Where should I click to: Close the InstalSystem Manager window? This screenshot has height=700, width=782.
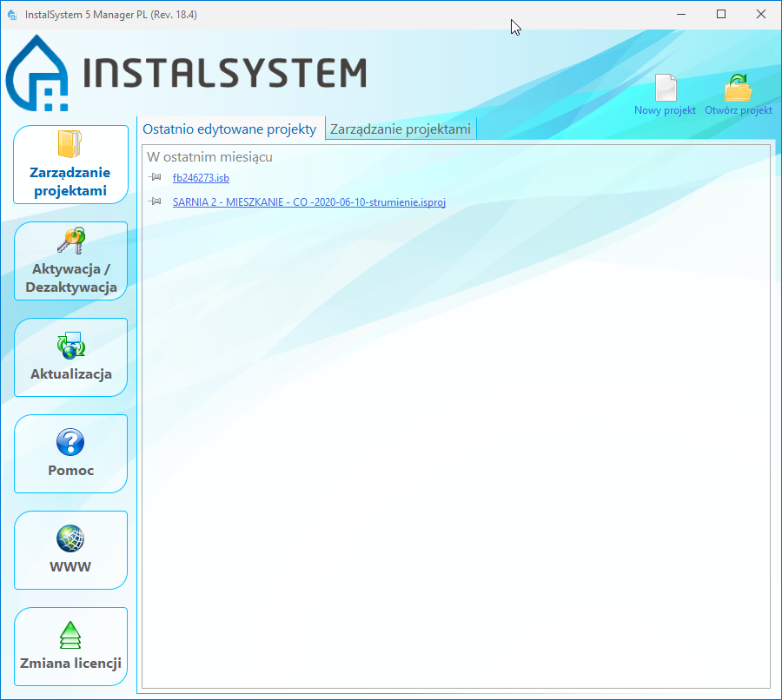(x=761, y=15)
